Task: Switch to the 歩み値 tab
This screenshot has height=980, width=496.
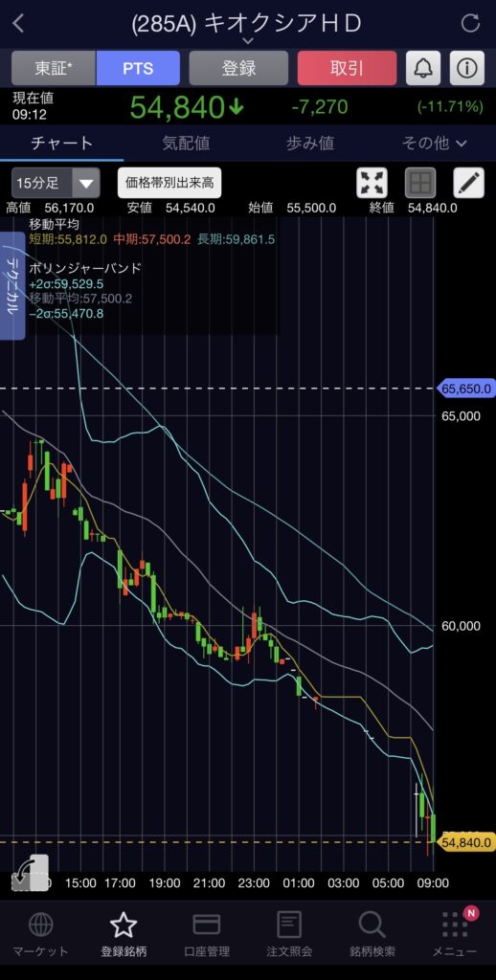Action: click(x=310, y=144)
